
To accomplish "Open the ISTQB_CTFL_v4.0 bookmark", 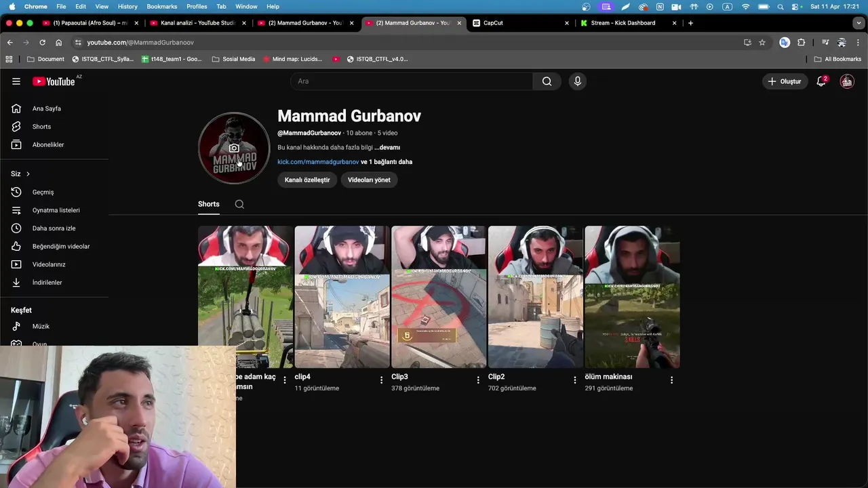I will [x=377, y=59].
